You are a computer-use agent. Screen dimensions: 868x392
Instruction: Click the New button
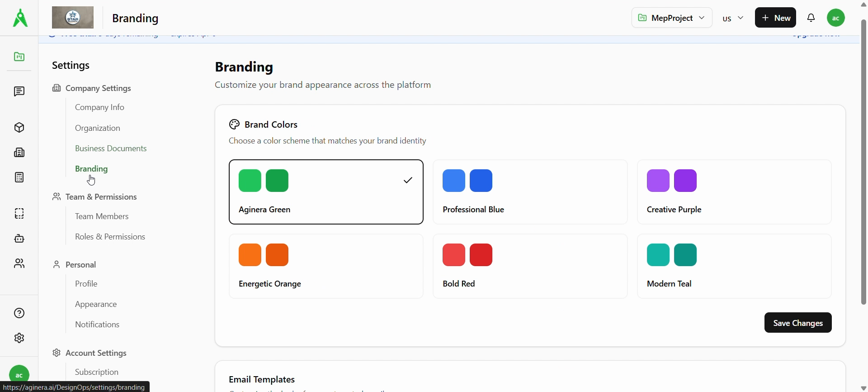tap(775, 18)
